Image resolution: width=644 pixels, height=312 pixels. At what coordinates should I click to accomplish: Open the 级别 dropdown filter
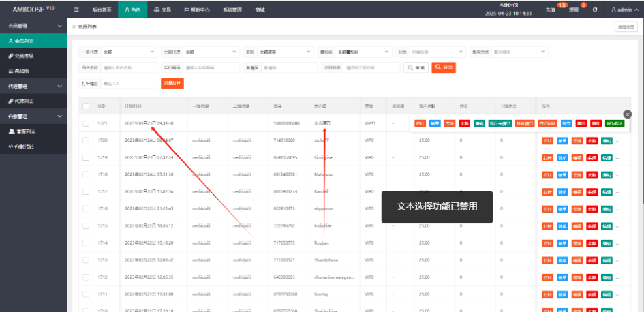(286, 52)
